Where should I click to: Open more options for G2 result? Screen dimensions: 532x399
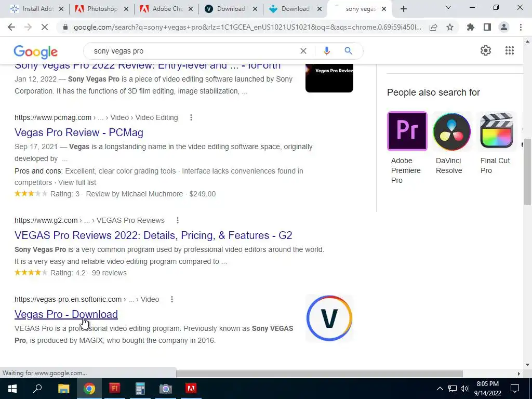point(178,220)
